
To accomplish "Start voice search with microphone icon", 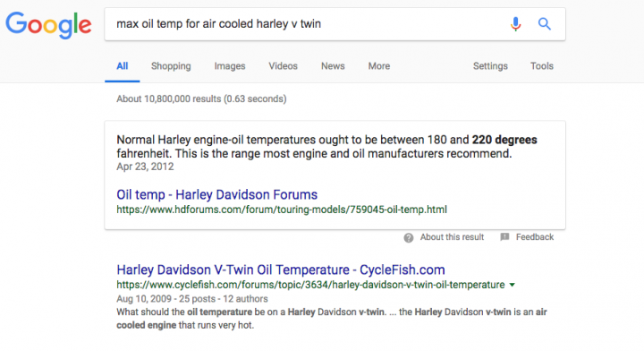I will click(x=515, y=24).
